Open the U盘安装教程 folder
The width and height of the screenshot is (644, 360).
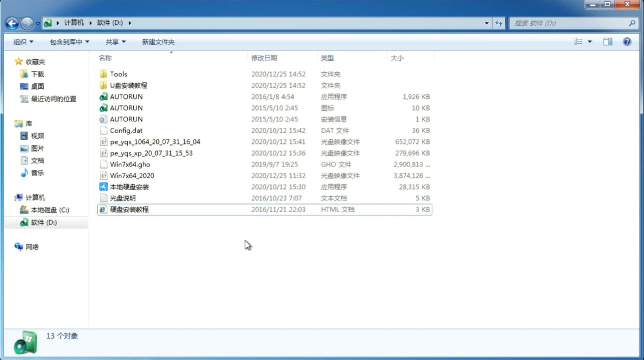[x=129, y=85]
